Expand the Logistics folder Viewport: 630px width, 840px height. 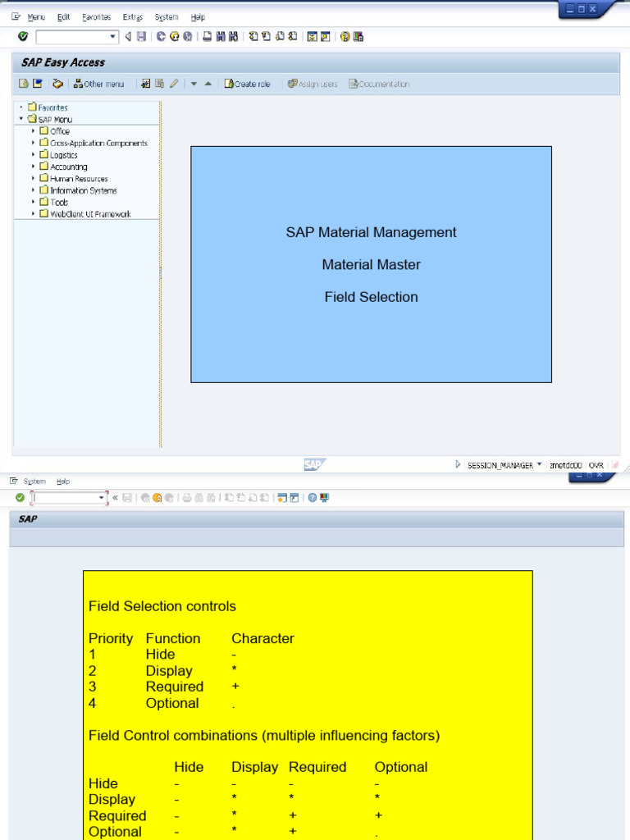click(33, 154)
